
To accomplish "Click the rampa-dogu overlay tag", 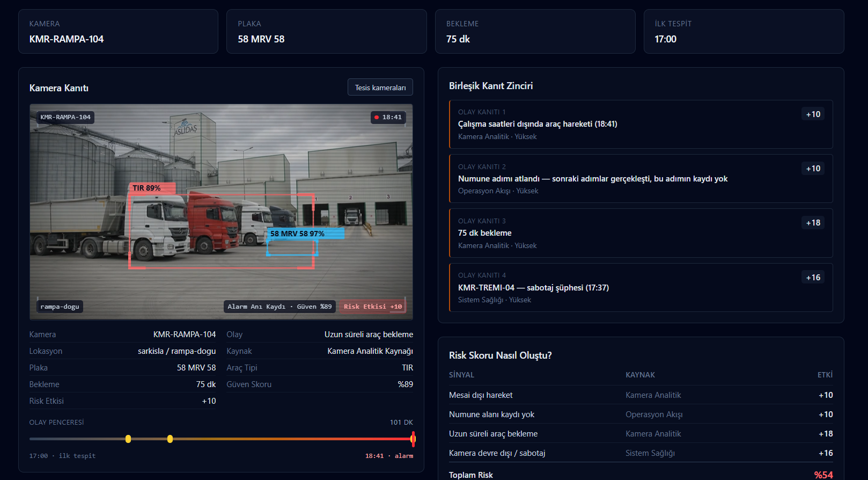I will click(60, 307).
